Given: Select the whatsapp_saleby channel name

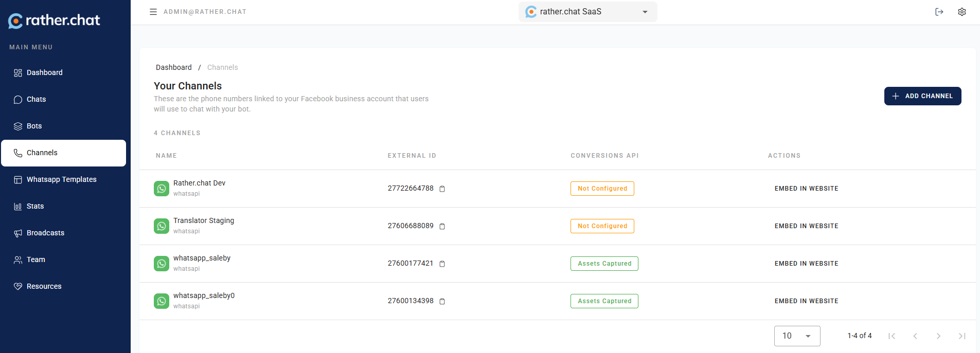Looking at the screenshot, I should tap(202, 258).
